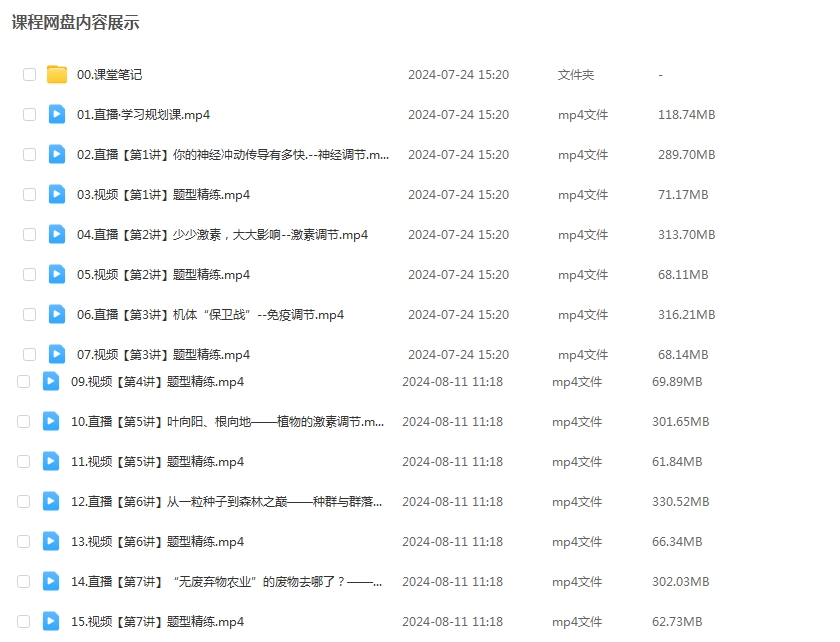Click the 316.21MB size of file 06
This screenshot has height=642, width=840.
click(x=686, y=315)
